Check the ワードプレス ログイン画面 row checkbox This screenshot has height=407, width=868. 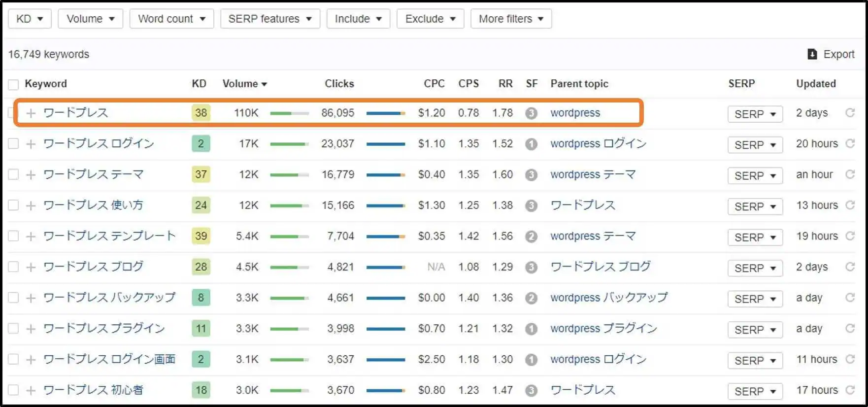click(x=13, y=359)
